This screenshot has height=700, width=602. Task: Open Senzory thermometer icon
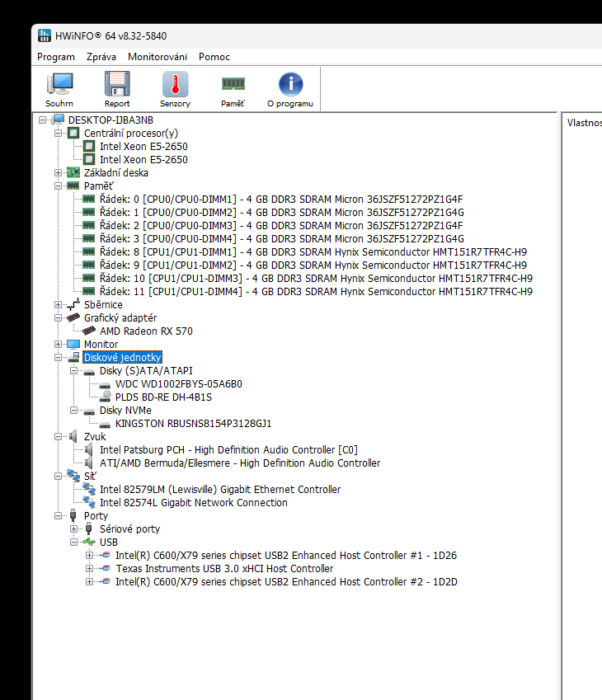(175, 84)
